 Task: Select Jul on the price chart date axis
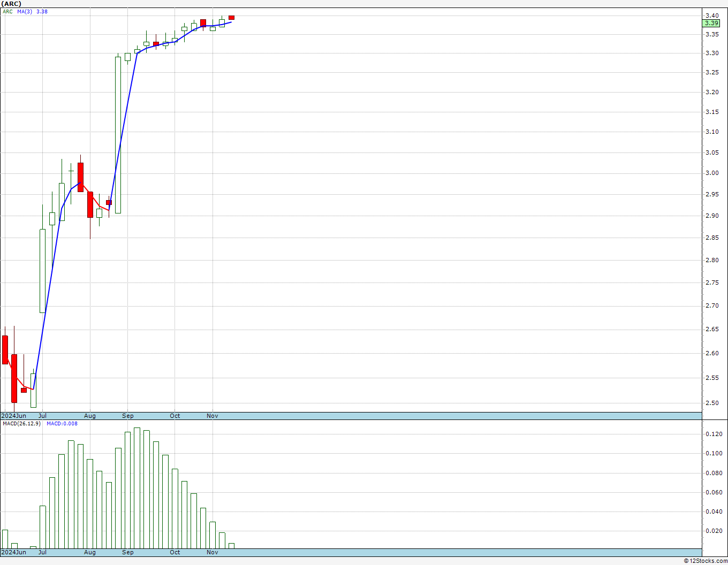[x=42, y=416]
